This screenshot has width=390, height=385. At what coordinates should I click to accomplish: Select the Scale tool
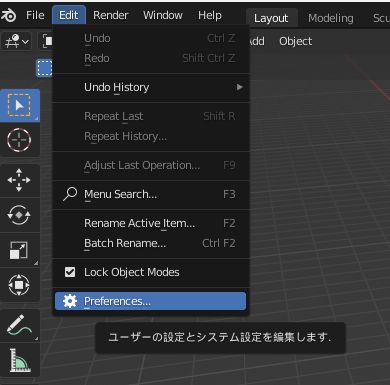pos(19,250)
